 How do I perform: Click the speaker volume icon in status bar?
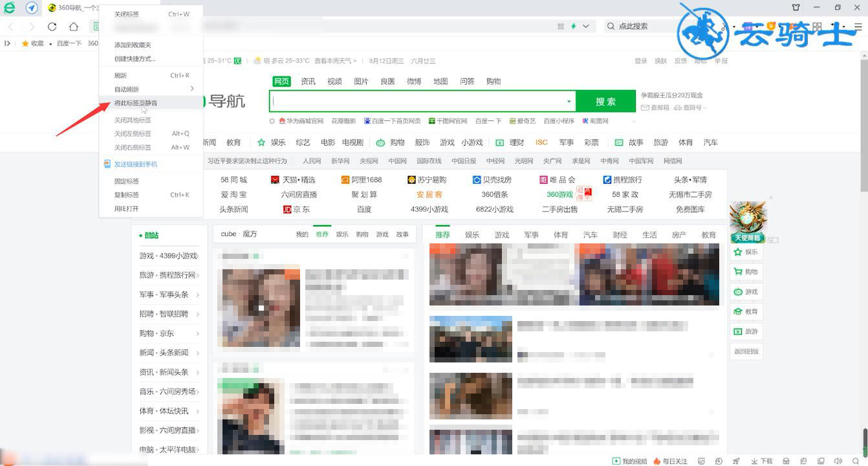[x=838, y=461]
